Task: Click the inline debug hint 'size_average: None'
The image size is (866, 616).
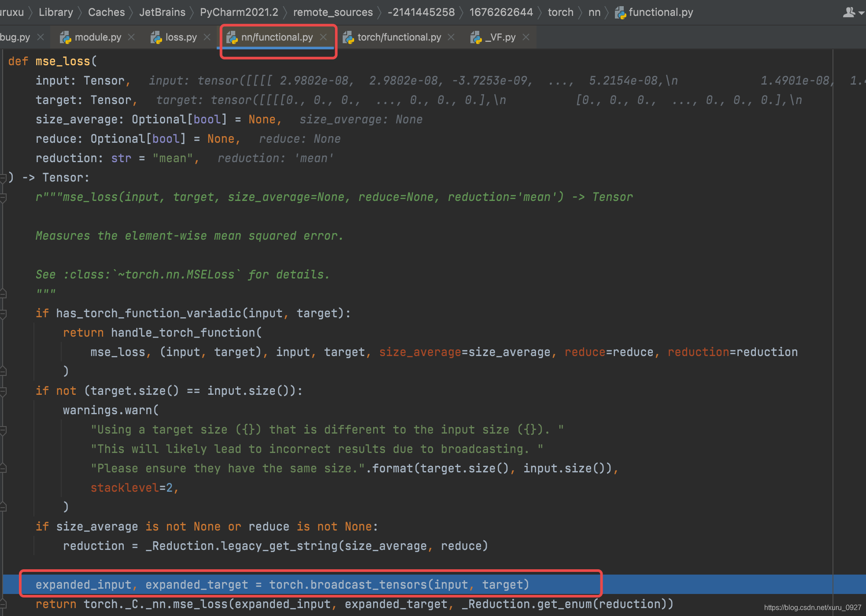Action: (x=361, y=119)
